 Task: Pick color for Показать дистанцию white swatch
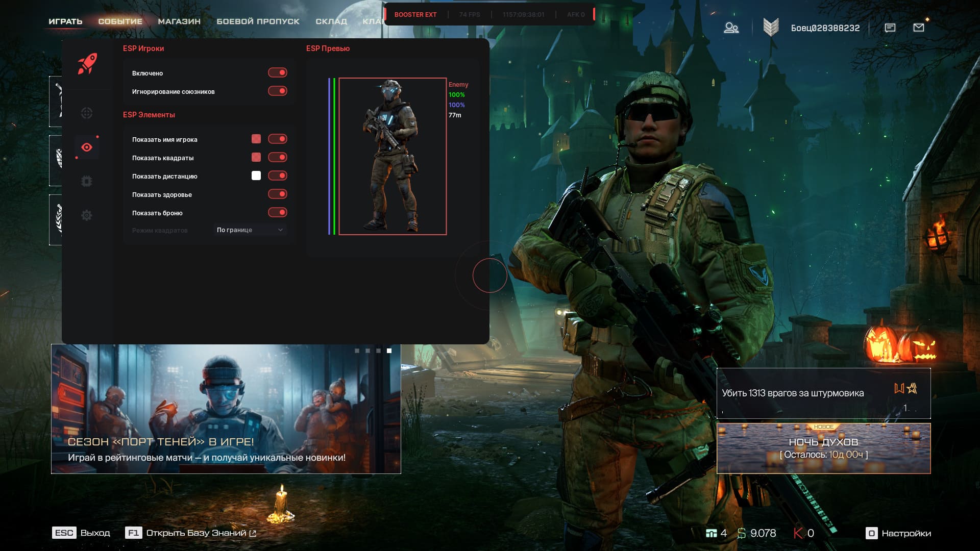(256, 176)
